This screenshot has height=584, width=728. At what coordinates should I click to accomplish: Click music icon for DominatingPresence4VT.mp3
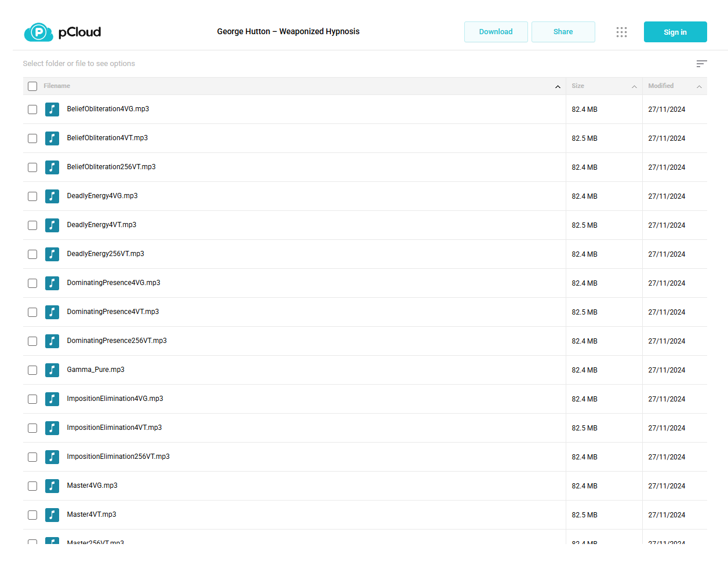tap(52, 312)
